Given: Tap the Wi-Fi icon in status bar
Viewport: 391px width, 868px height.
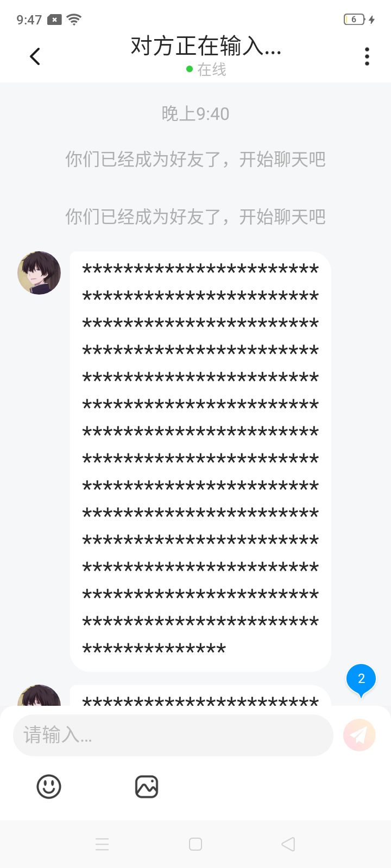Looking at the screenshot, I should (74, 20).
